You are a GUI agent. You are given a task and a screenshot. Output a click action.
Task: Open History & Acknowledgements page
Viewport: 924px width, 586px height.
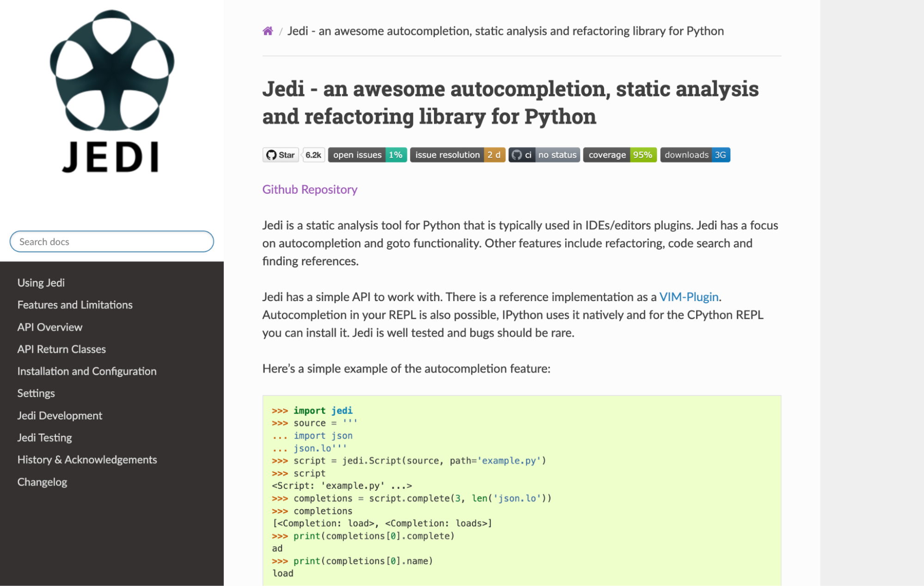[x=87, y=460]
